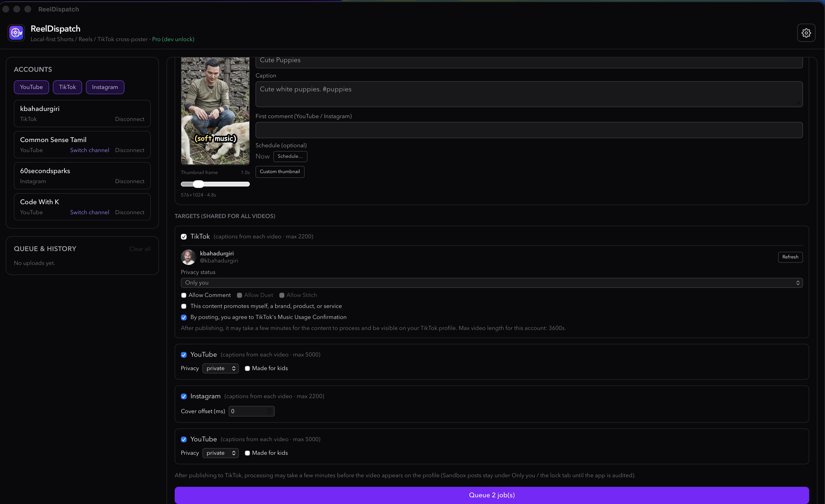
Task: Click the video preview thumbnail
Action: (x=215, y=111)
